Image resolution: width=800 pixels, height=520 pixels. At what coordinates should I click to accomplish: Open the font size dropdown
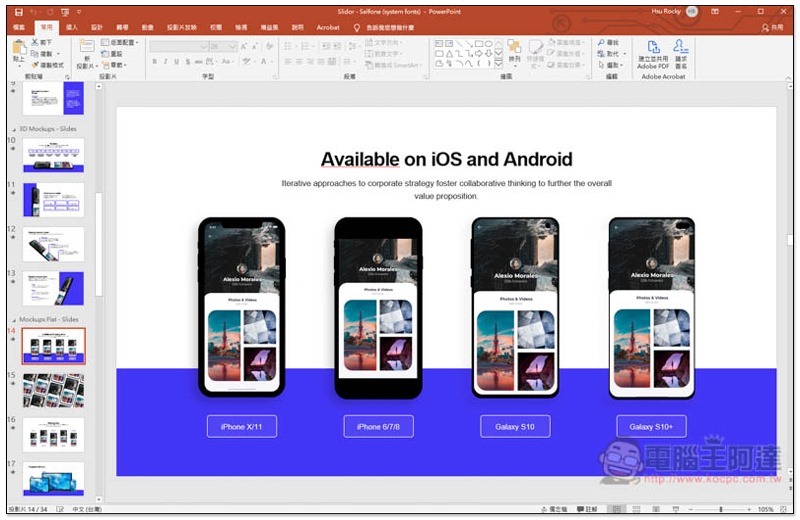coord(233,46)
